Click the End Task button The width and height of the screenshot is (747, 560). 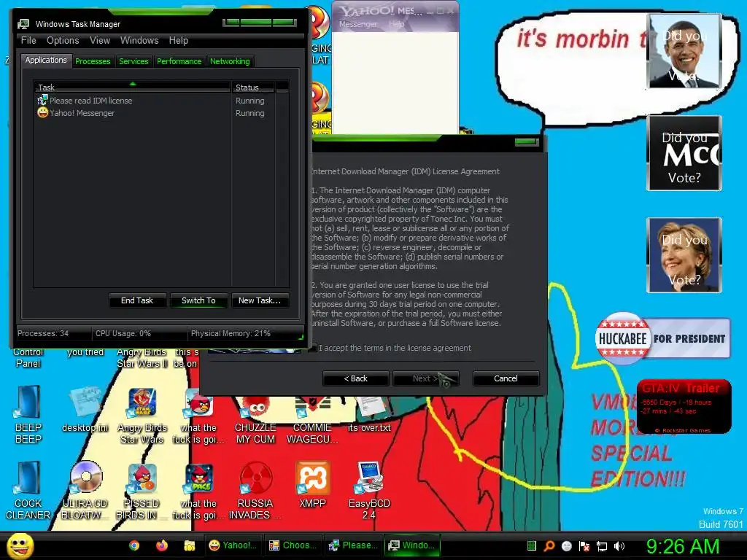click(x=137, y=300)
